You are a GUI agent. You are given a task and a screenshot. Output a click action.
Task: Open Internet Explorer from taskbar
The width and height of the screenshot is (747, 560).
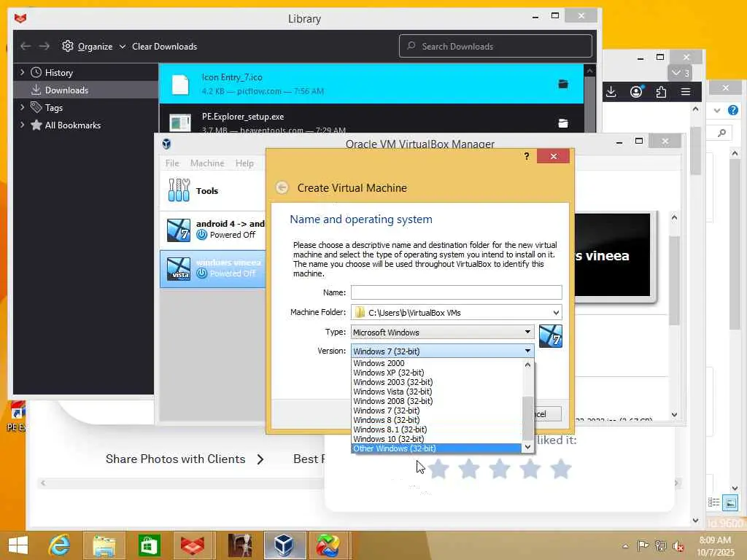tap(60, 545)
